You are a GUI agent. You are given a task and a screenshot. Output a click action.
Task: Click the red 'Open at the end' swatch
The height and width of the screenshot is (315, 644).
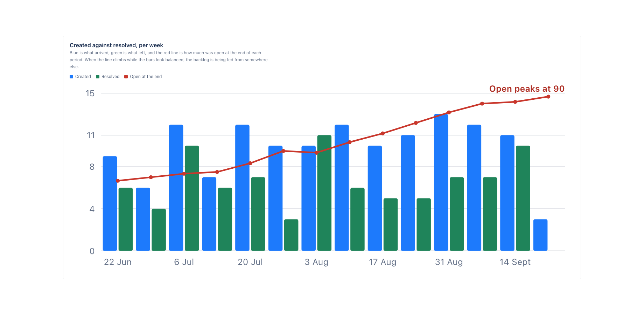pyautogui.click(x=126, y=77)
